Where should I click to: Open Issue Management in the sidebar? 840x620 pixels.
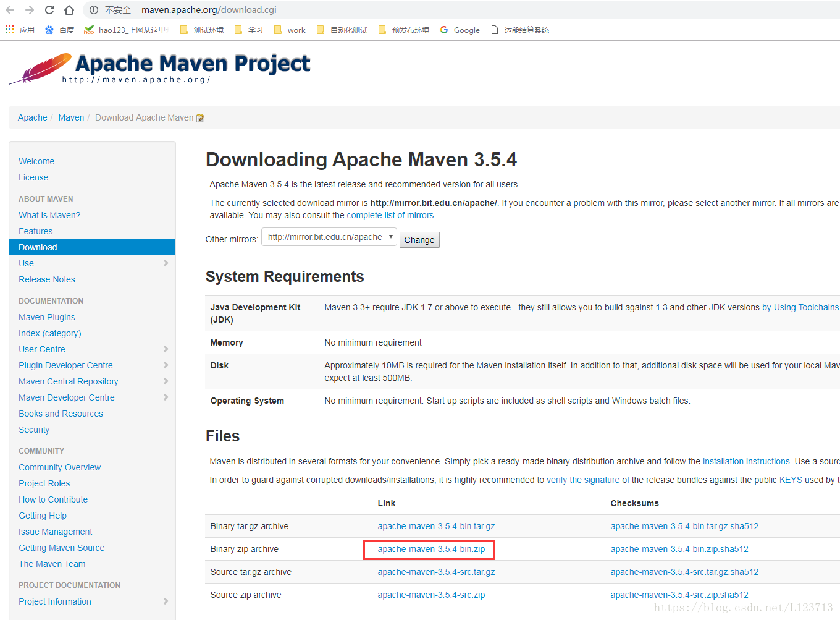[x=56, y=532]
